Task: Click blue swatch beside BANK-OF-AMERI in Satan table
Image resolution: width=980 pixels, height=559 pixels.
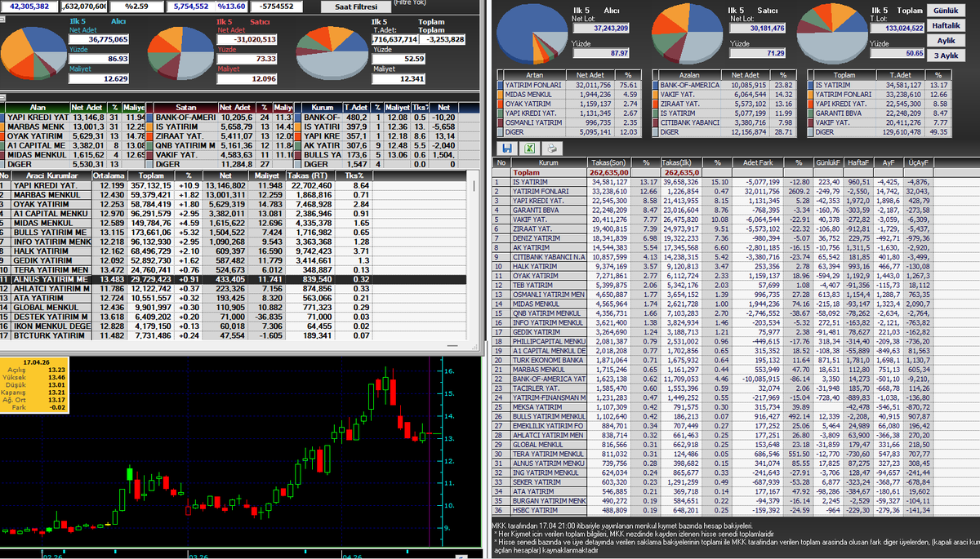Action: coord(148,118)
